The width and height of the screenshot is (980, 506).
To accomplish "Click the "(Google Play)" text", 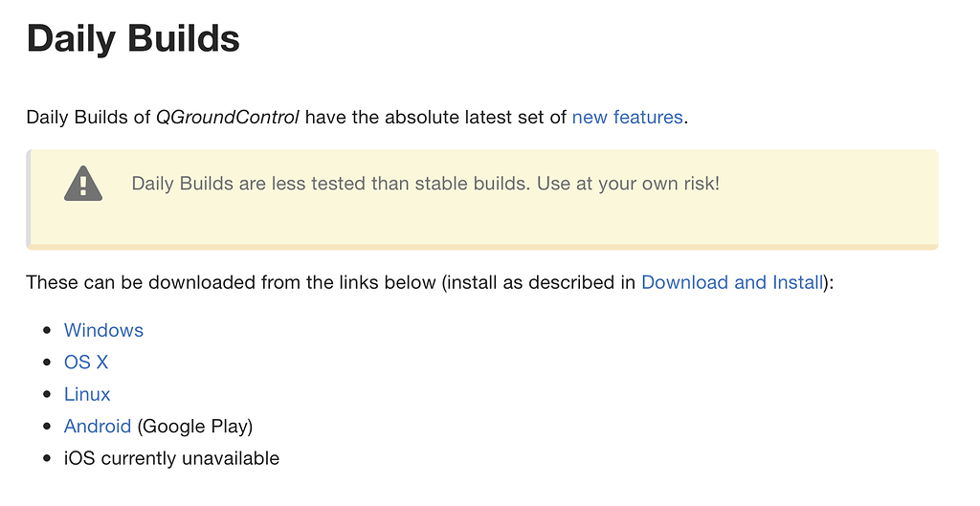I will 195,427.
